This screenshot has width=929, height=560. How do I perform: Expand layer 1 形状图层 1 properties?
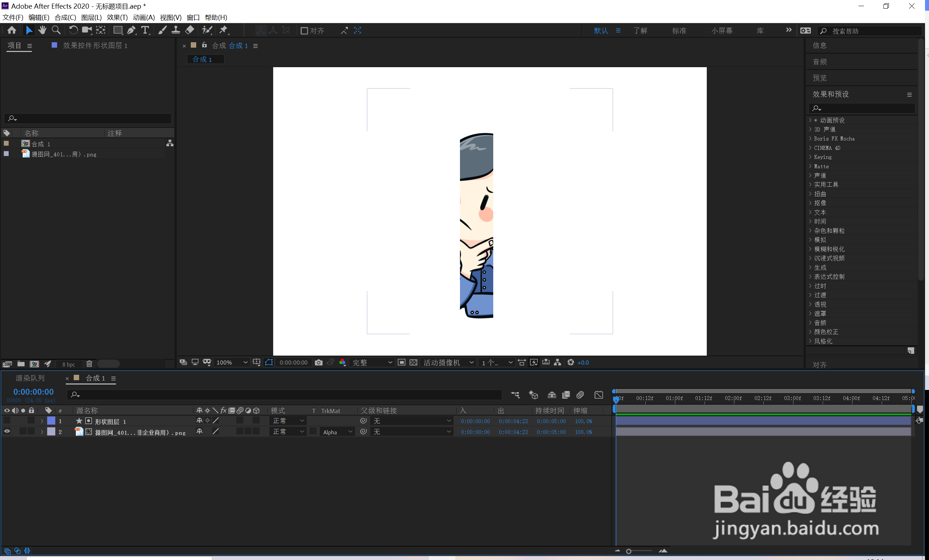click(x=42, y=421)
